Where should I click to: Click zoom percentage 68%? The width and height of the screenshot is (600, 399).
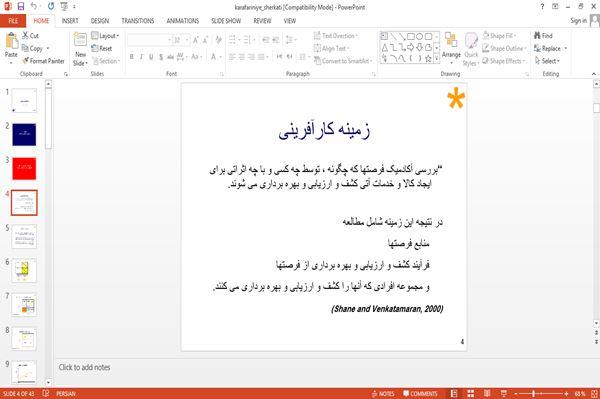click(580, 393)
